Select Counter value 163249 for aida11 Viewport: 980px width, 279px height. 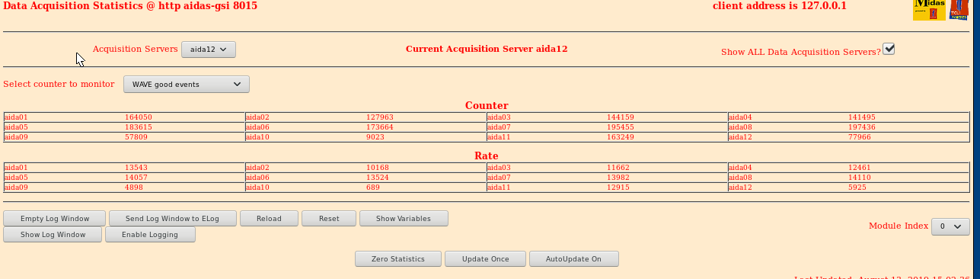click(x=621, y=137)
